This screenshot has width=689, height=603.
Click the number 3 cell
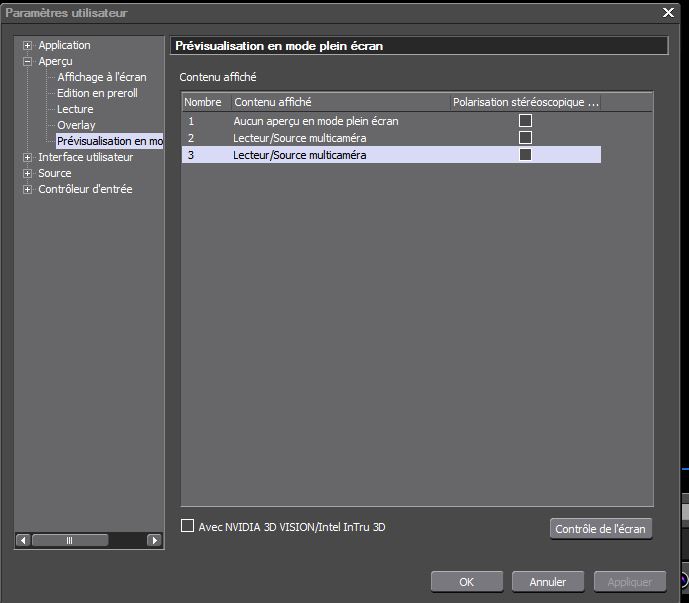coord(191,155)
